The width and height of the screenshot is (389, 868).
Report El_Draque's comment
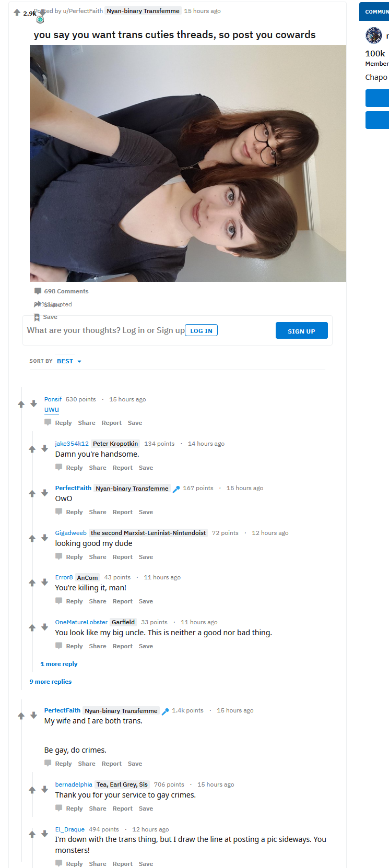pos(122,864)
